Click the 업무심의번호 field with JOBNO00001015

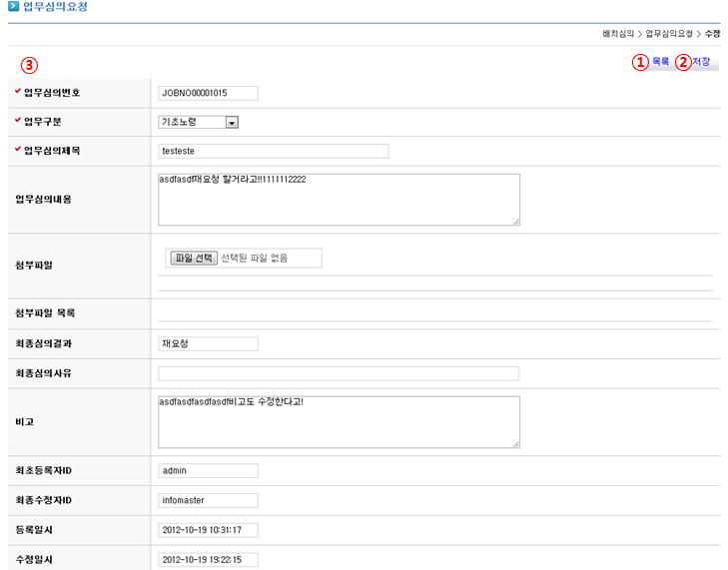[208, 93]
